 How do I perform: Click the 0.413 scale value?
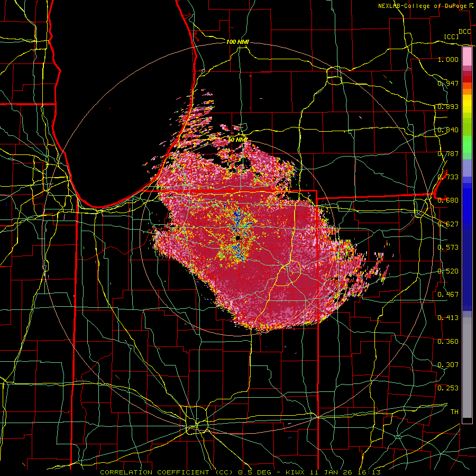pos(448,318)
